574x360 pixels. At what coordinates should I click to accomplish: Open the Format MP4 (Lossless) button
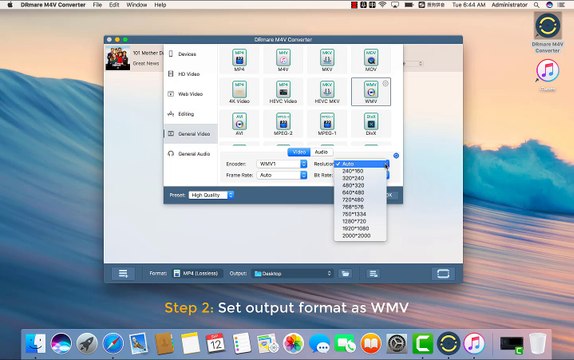196,274
